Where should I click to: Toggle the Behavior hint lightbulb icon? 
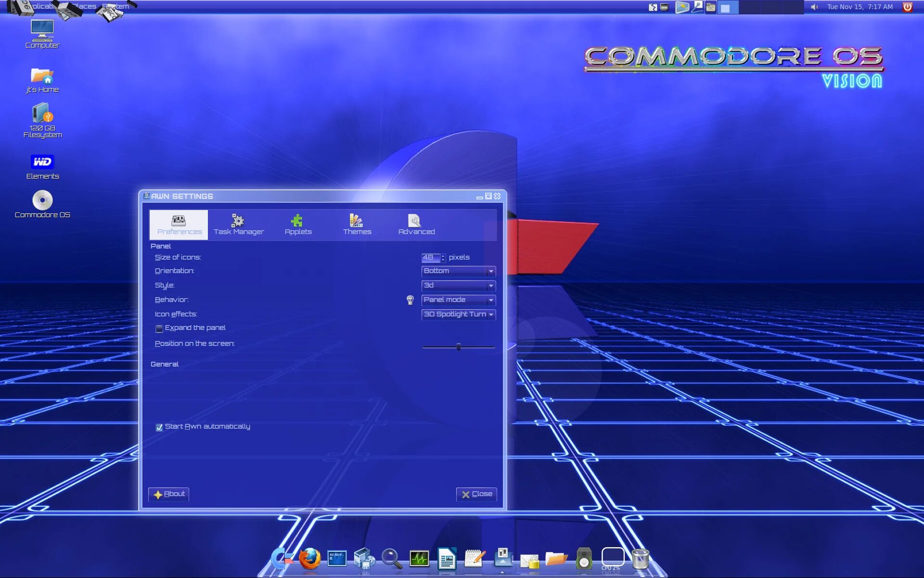click(411, 300)
